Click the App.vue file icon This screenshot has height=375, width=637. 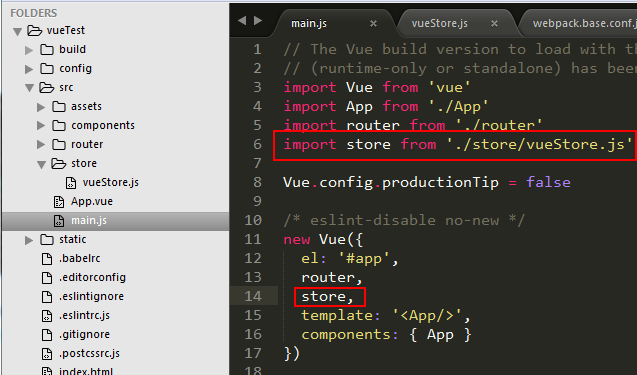click(59, 202)
